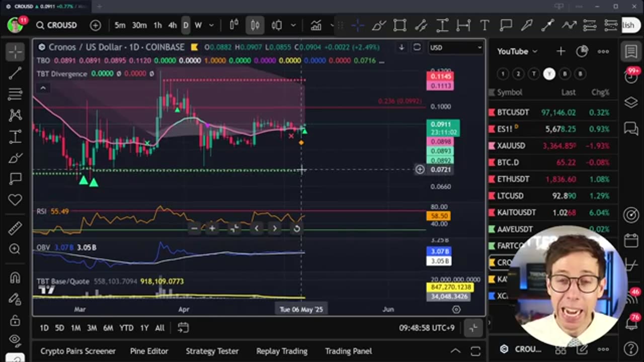Open the Fibonacci tools in left sidebar
The image size is (644, 362).
coord(15,94)
